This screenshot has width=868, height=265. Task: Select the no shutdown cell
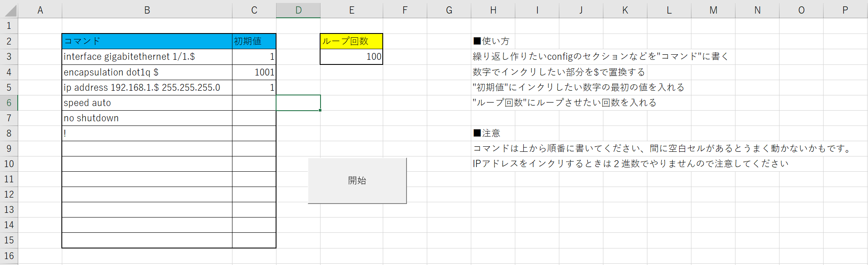[x=147, y=118]
